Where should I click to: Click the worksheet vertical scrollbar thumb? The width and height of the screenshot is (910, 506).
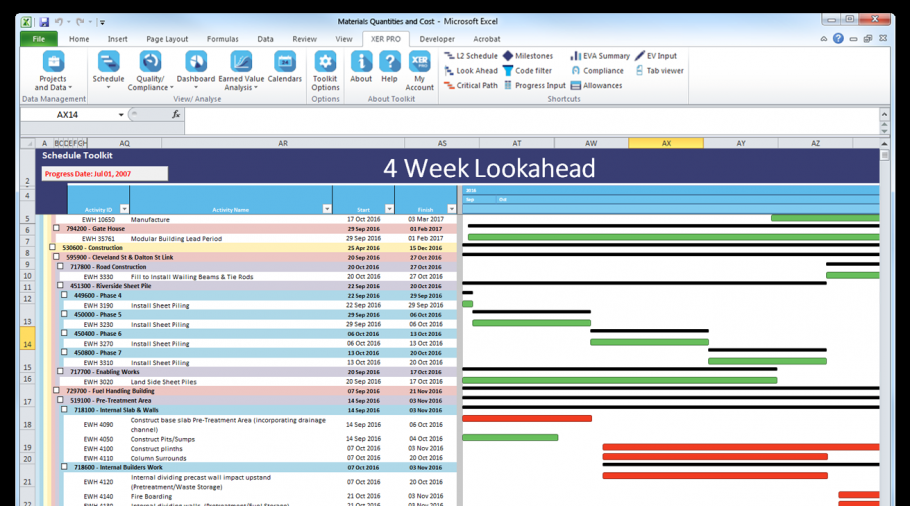(884, 155)
